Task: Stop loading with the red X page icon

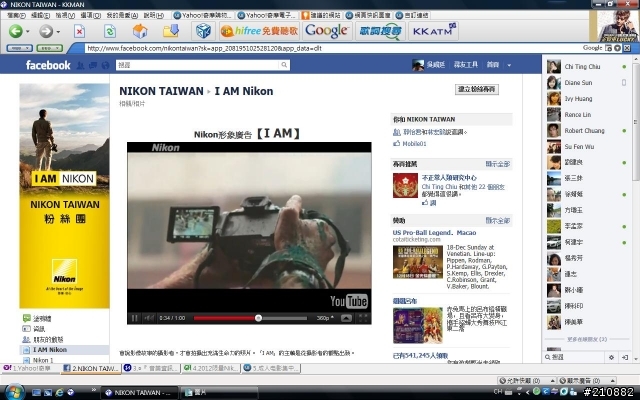Action: 79,31
